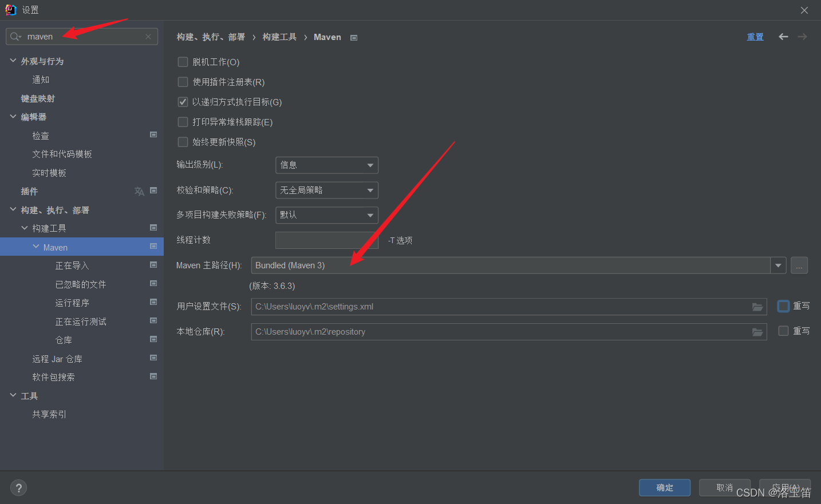This screenshot has width=821, height=504.
Task: Select 远程 Jar 仓库 in settings tree
Action: click(x=57, y=359)
